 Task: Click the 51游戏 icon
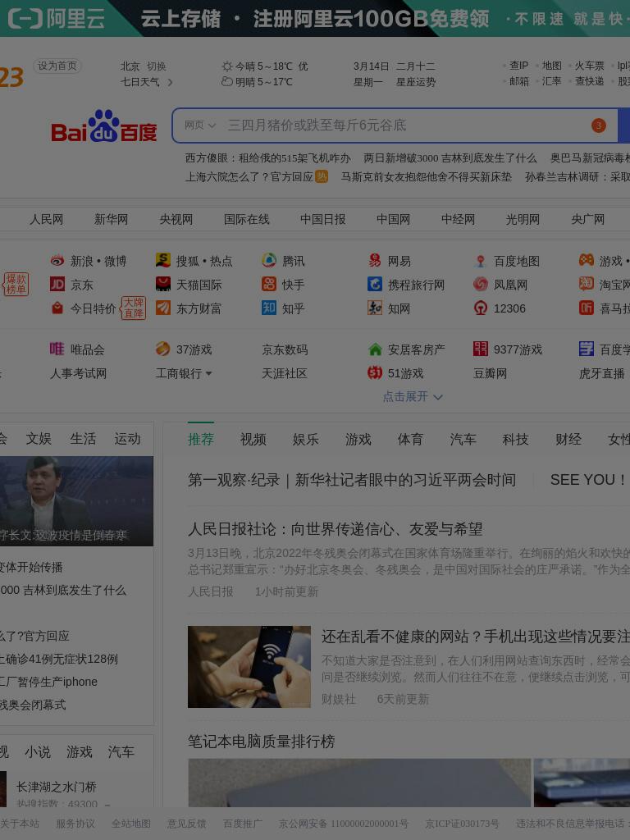(x=374, y=372)
